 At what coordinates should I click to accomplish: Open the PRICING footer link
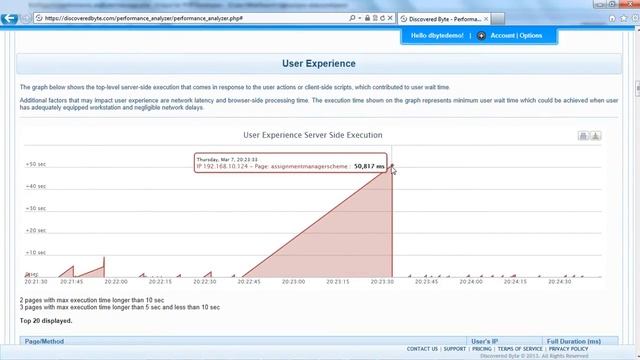(482, 349)
